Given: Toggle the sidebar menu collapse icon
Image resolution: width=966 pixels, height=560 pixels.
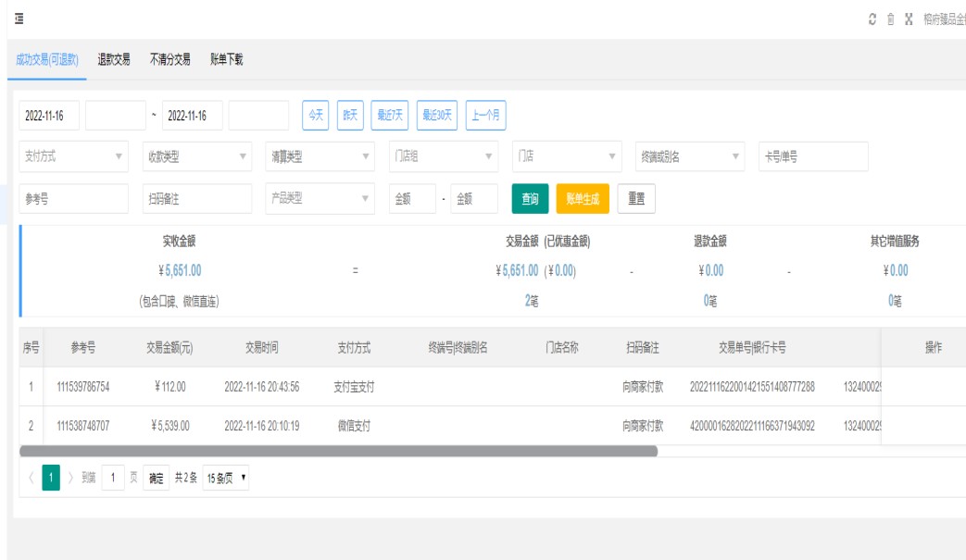Looking at the screenshot, I should coord(19,19).
